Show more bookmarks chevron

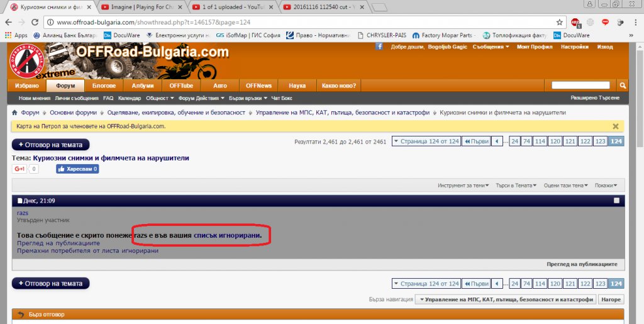coord(631,35)
